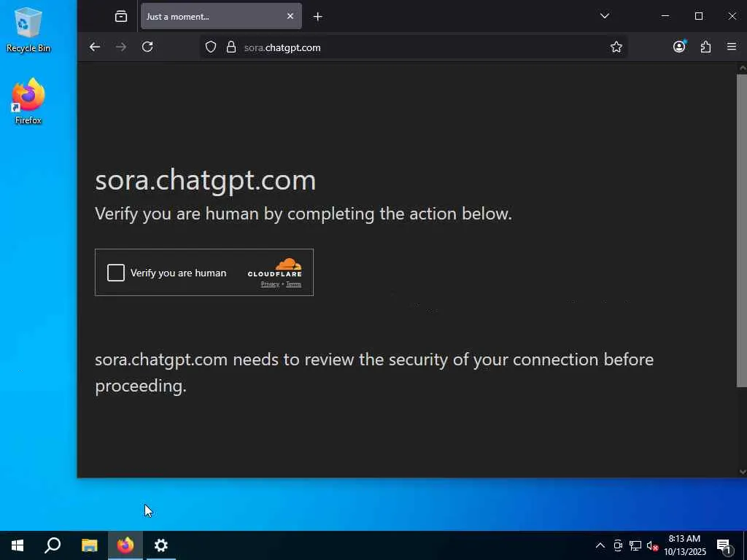Open the Firefox View button
This screenshot has width=747, height=560.
pyautogui.click(x=121, y=17)
